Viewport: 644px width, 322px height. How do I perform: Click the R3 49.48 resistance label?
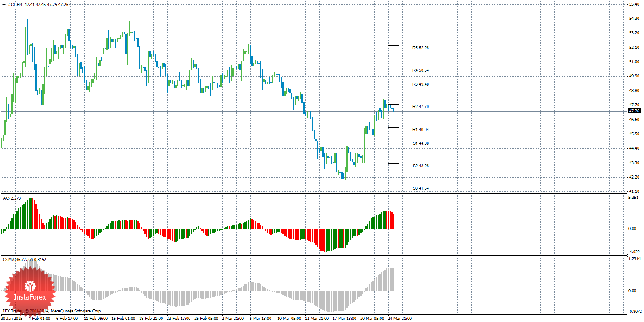tap(420, 84)
